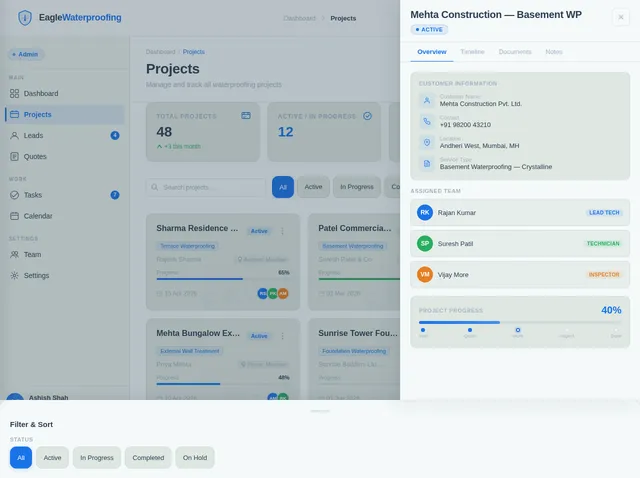Go to Leads in sidebar
The width and height of the screenshot is (640, 478).
[33, 135]
